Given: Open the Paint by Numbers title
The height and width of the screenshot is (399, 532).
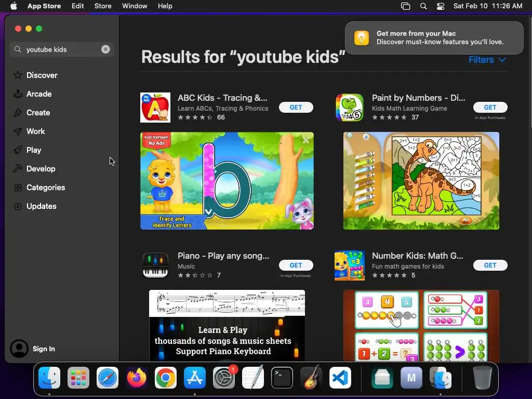Looking at the screenshot, I should point(418,98).
